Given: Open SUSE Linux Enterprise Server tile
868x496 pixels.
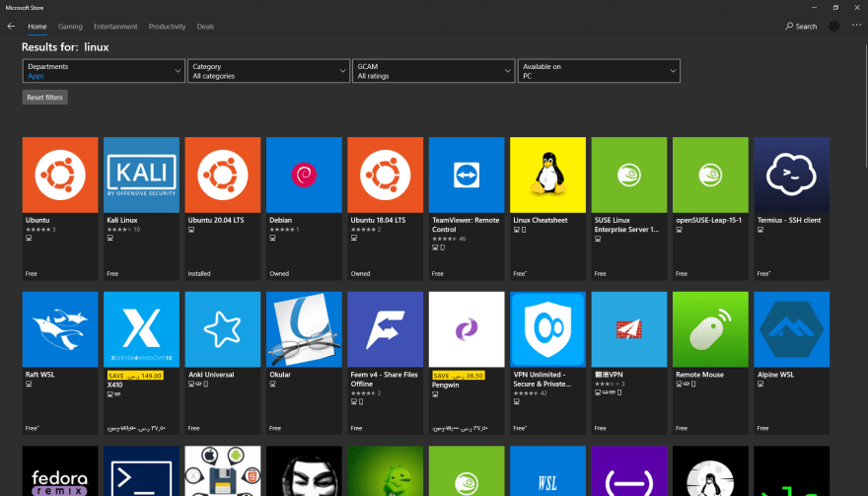Looking at the screenshot, I should (629, 208).
